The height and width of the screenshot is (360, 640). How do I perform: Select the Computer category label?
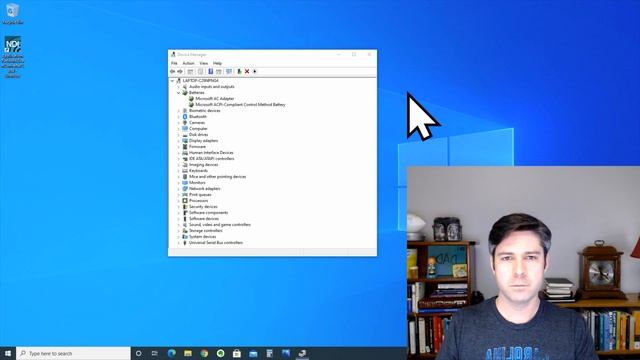tap(198, 129)
